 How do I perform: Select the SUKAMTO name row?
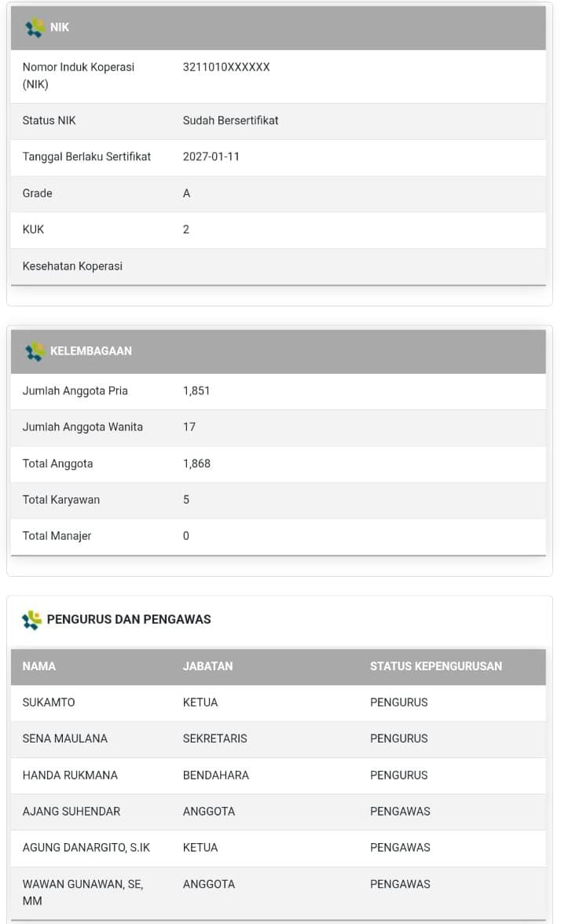pyautogui.click(x=49, y=702)
